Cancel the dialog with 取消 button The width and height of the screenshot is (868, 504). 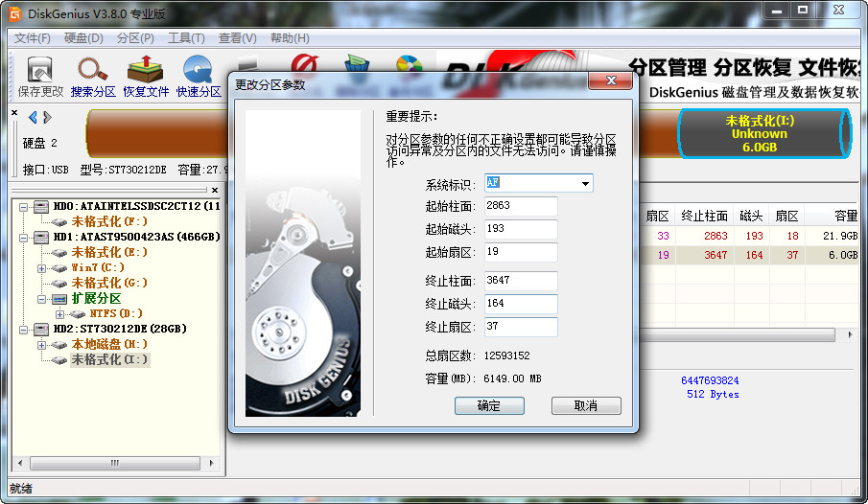pos(586,405)
